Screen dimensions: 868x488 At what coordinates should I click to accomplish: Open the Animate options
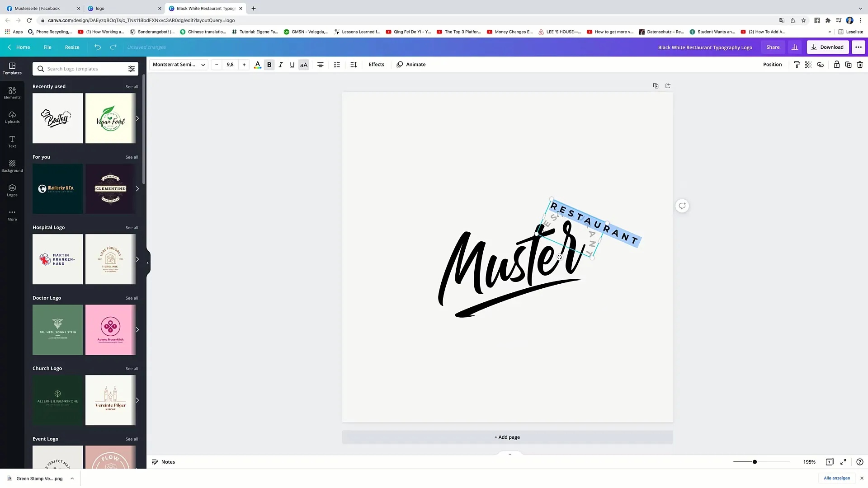click(x=411, y=65)
